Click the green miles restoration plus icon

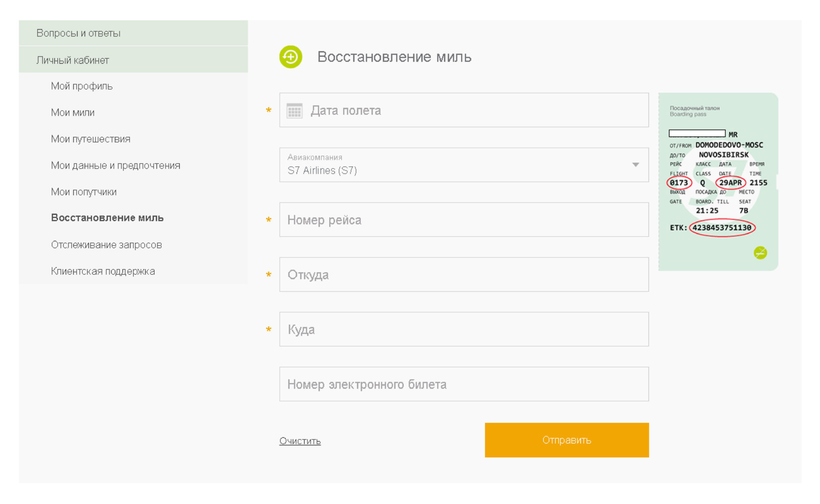click(x=291, y=57)
